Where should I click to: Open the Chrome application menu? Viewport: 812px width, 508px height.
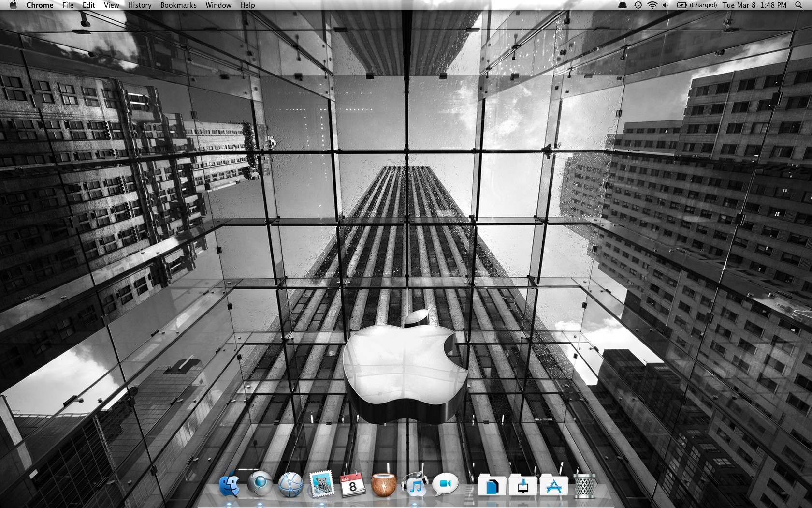[x=40, y=5]
